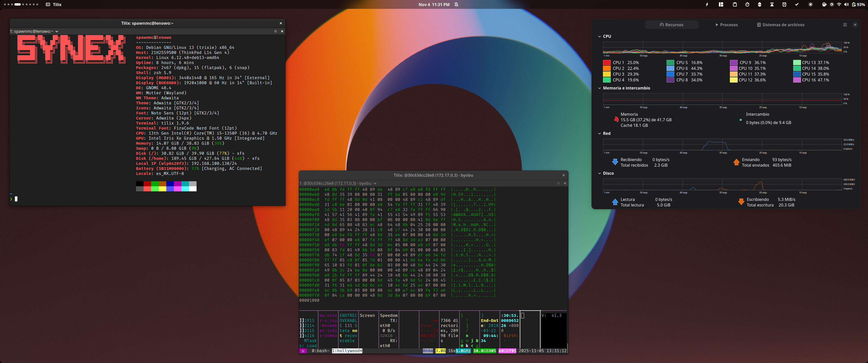Click the checkmark to-do tray icon

[797, 5]
